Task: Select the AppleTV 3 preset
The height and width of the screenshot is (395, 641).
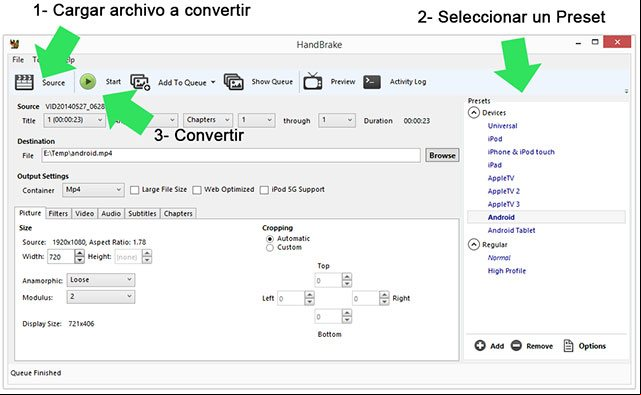Action: (504, 204)
